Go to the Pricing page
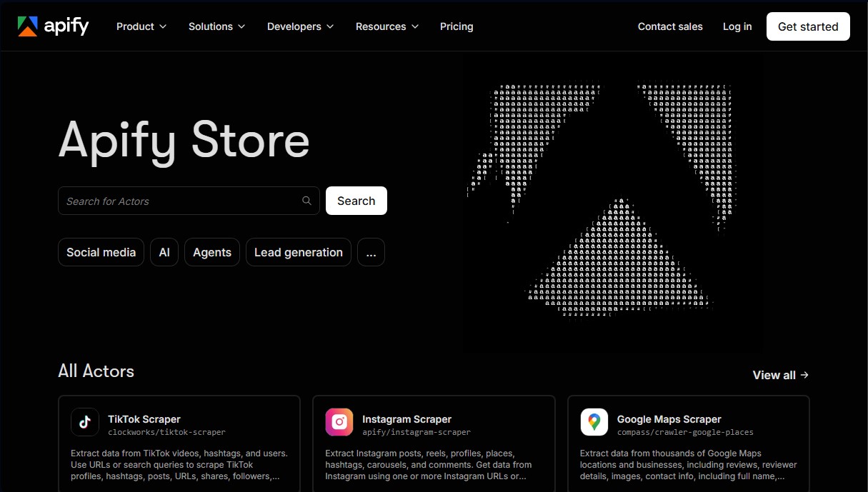 [457, 26]
